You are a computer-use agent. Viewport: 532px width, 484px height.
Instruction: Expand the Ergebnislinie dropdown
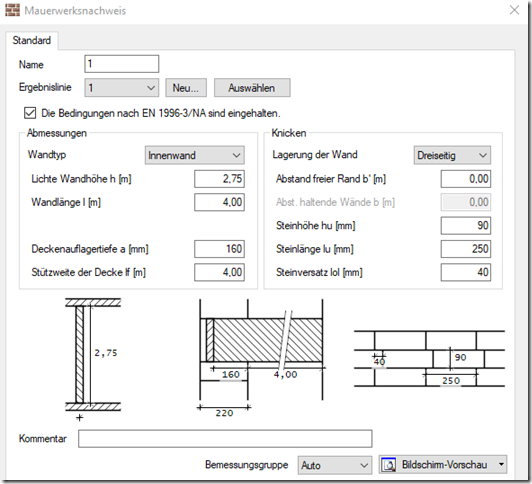121,88
